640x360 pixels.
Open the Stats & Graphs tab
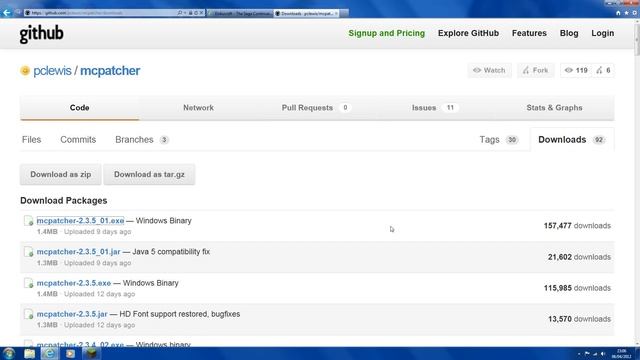[x=554, y=108]
